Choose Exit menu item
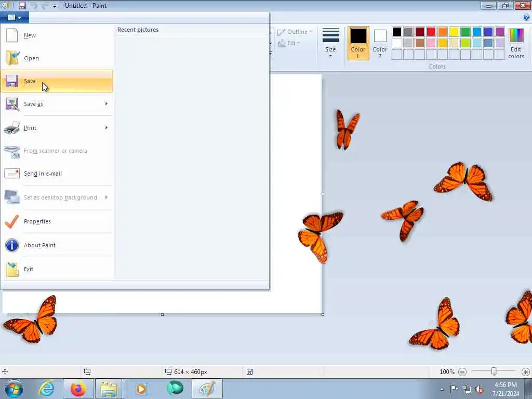532x399 pixels. [x=57, y=269]
